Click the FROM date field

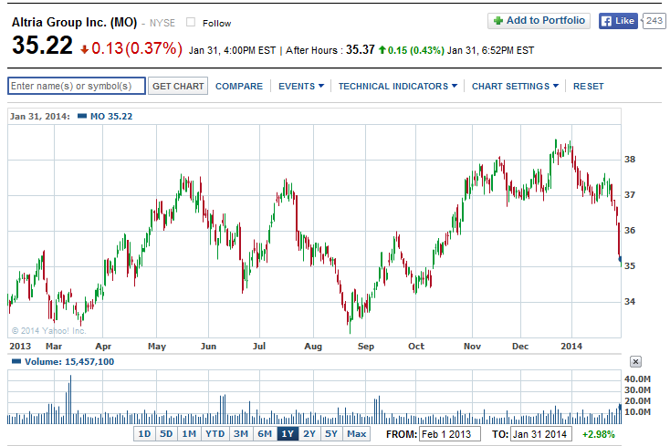coord(450,434)
